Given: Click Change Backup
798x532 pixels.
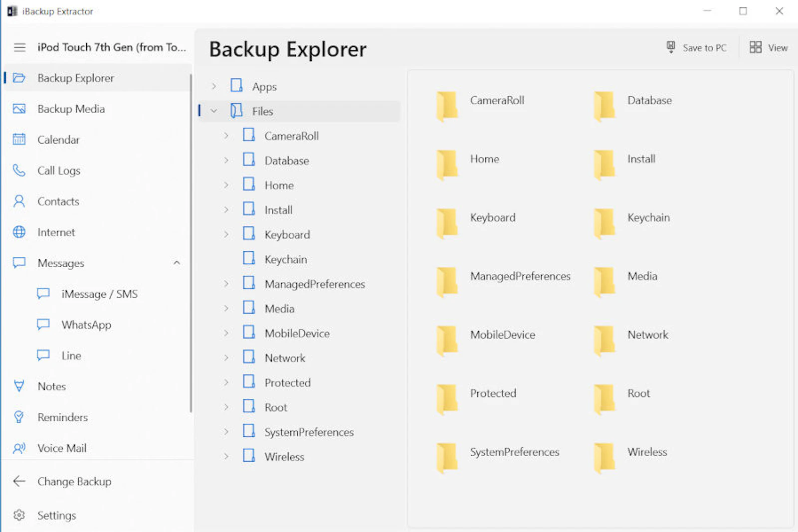Looking at the screenshot, I should (x=97, y=481).
